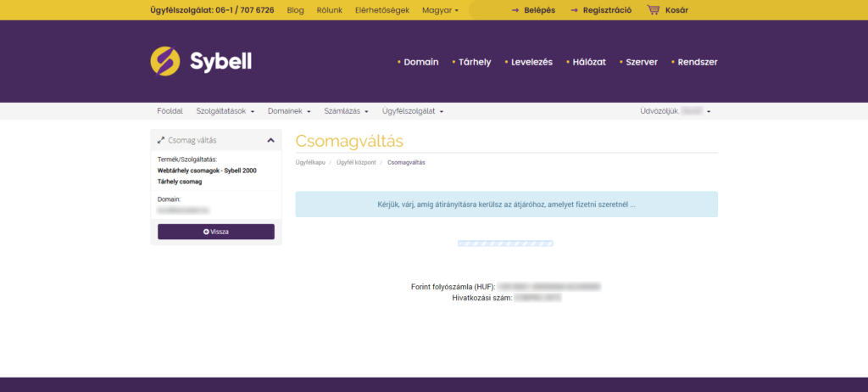Screen dimensions: 868x392
Task: Expand the Számlázás menu
Action: tap(346, 111)
